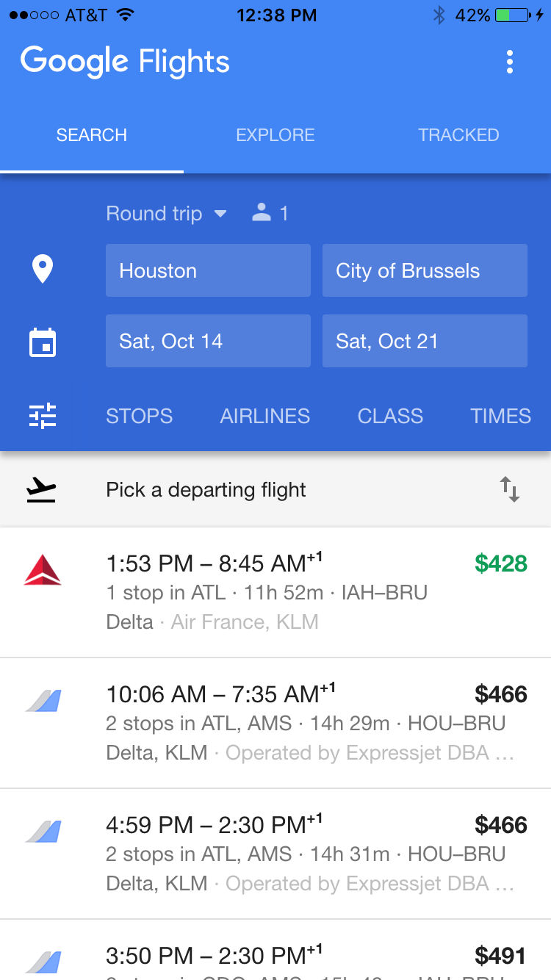This screenshot has width=551, height=980.
Task: Open the TIMES filter
Action: [500, 416]
